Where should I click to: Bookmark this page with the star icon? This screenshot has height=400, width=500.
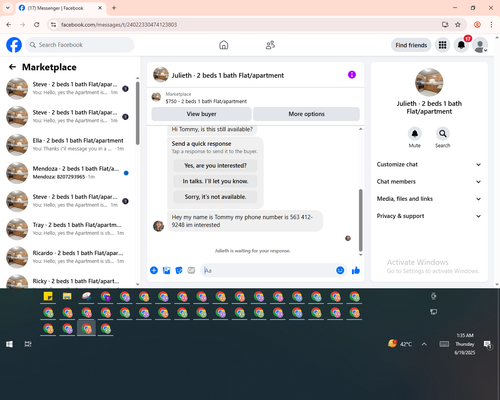458,25
